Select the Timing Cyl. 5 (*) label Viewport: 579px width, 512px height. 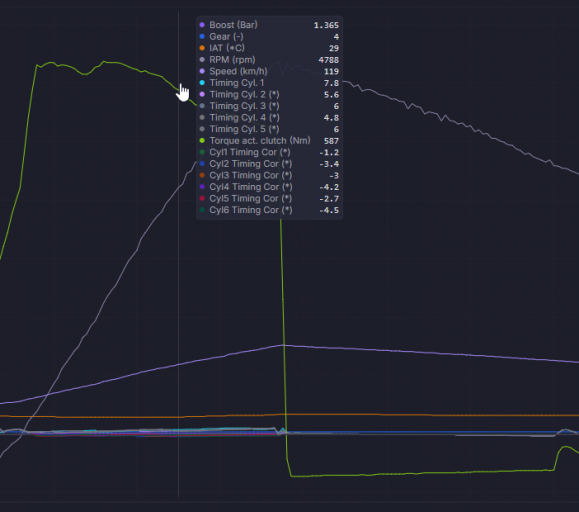tap(244, 129)
